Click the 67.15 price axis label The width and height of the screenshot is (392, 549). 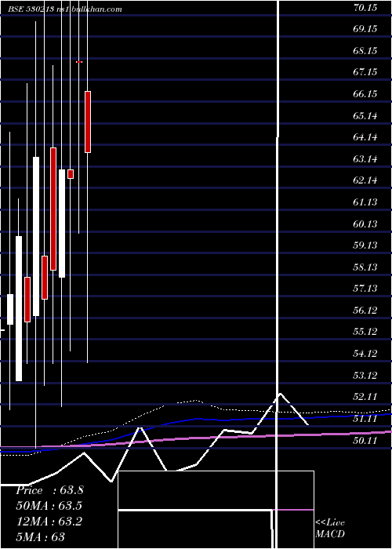click(x=365, y=72)
